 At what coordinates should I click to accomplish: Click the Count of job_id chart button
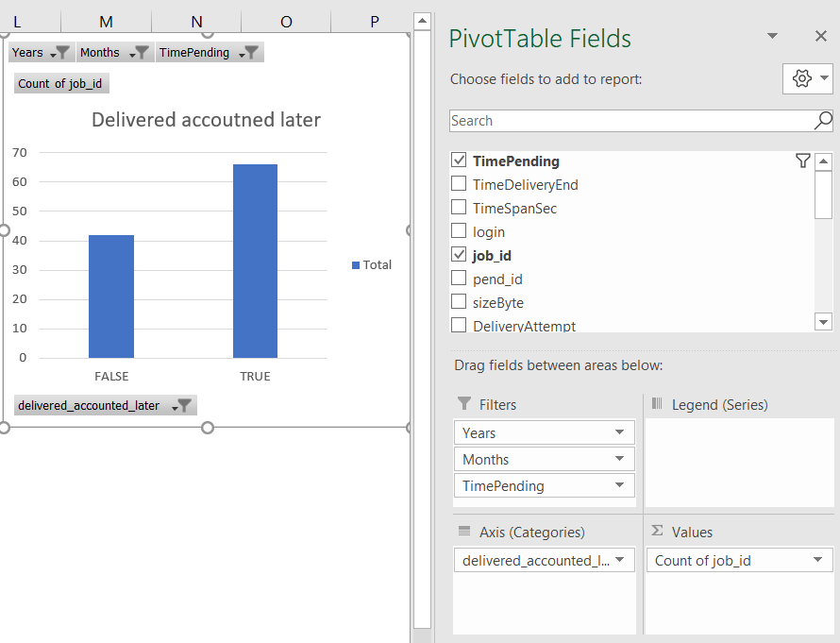pos(59,84)
